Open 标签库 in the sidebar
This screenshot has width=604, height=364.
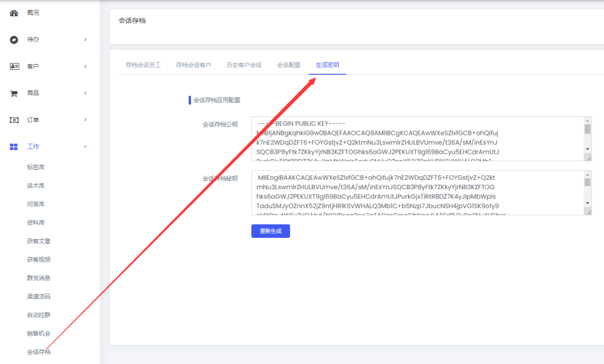[36, 167]
